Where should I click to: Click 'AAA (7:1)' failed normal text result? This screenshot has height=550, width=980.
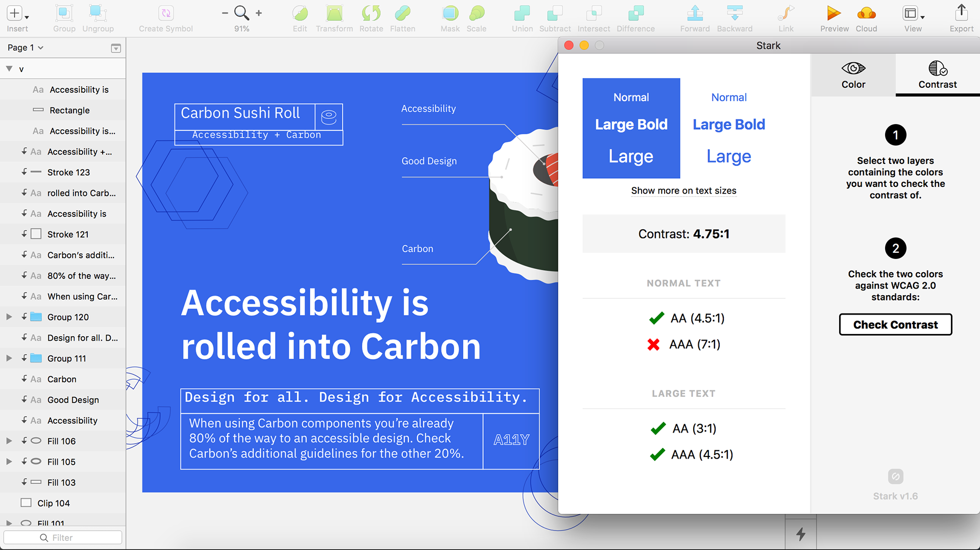(x=683, y=344)
